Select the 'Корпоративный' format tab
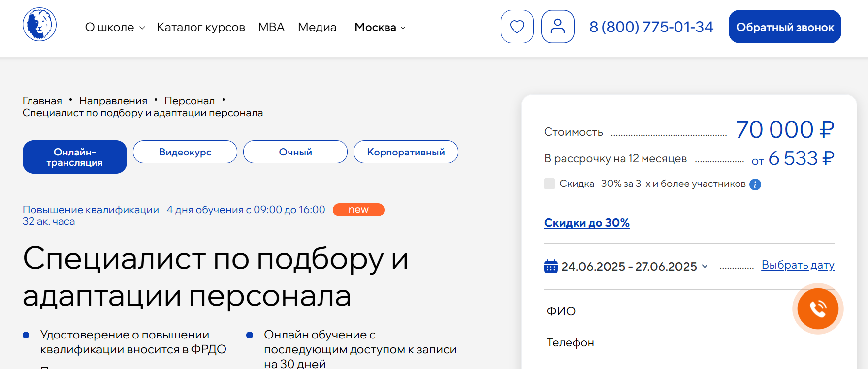The height and width of the screenshot is (369, 868). [x=406, y=152]
